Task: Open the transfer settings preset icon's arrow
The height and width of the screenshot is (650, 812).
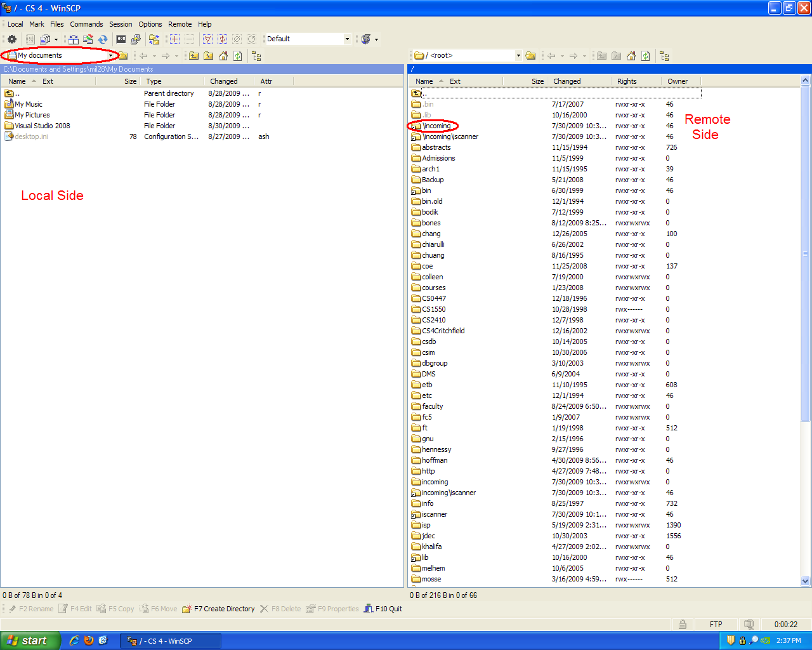Action: [x=56, y=39]
